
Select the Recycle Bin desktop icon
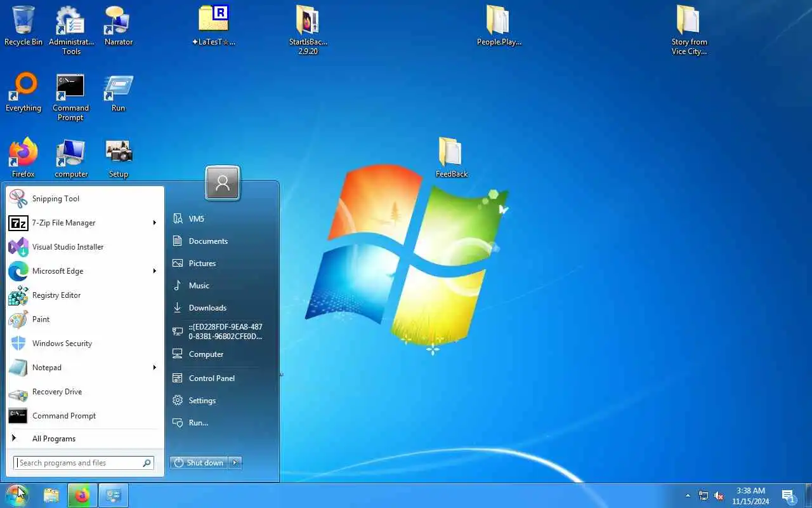[23, 26]
